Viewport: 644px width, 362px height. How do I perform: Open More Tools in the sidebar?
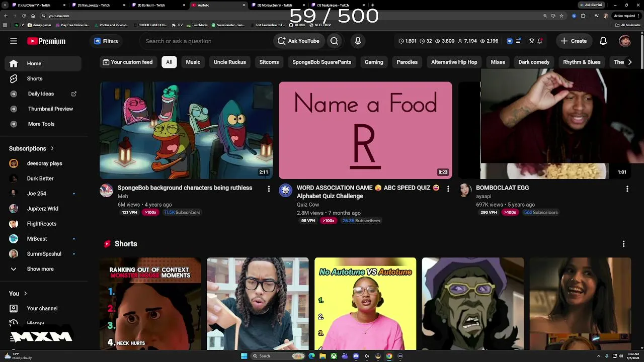click(x=43, y=124)
